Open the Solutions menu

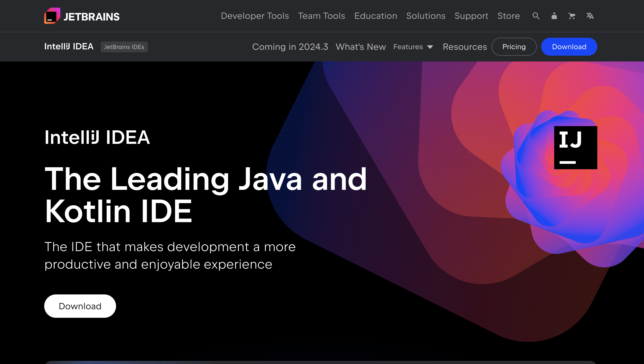(x=426, y=16)
